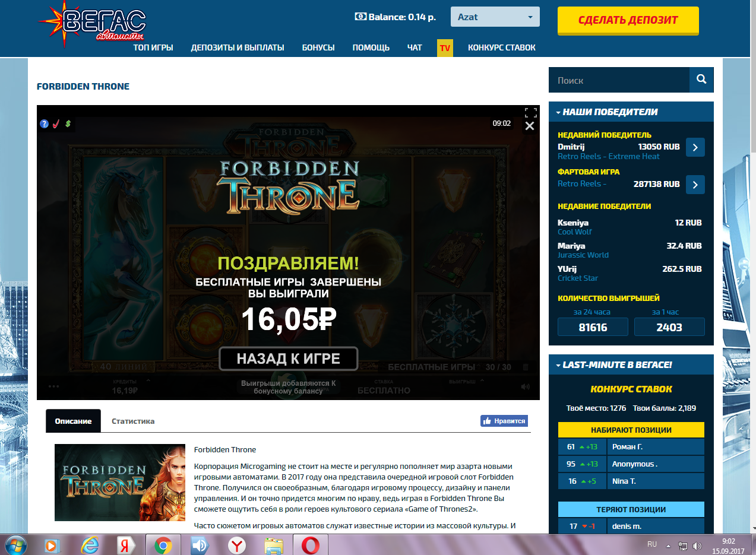
Task: Switch to the Статистика tab
Action: pyautogui.click(x=133, y=421)
